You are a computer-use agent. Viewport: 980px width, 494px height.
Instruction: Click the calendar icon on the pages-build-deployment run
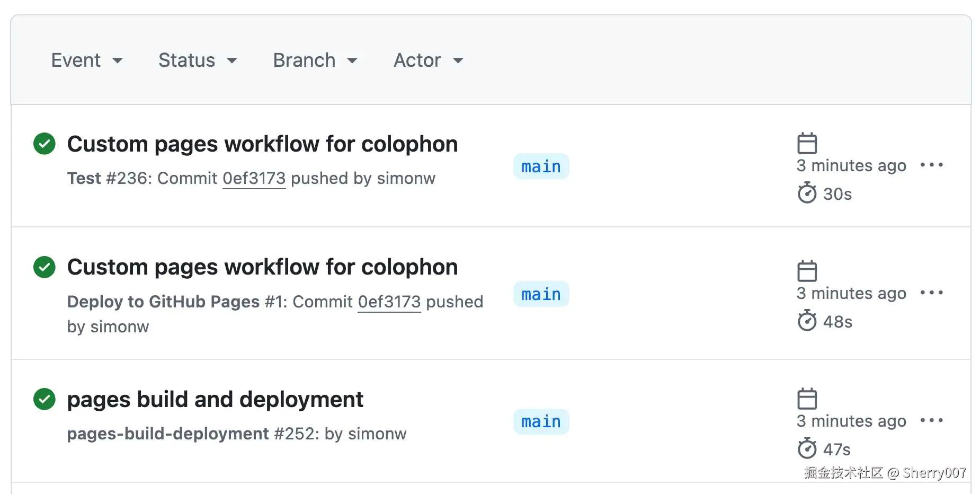click(807, 399)
